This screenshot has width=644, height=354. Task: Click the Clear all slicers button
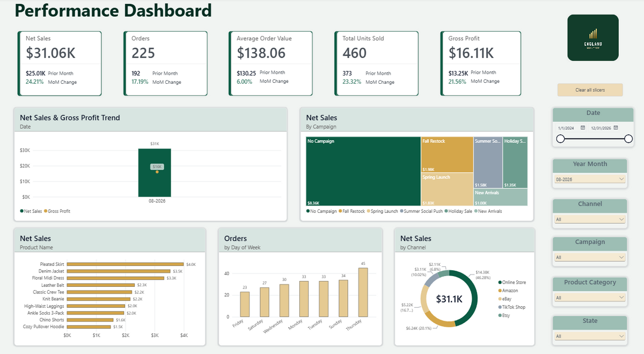pyautogui.click(x=590, y=90)
